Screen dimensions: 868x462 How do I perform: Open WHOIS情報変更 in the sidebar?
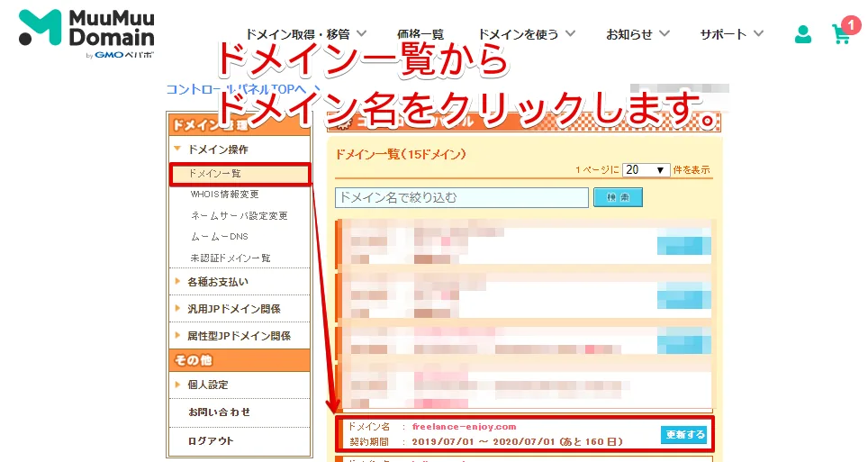pyautogui.click(x=225, y=195)
